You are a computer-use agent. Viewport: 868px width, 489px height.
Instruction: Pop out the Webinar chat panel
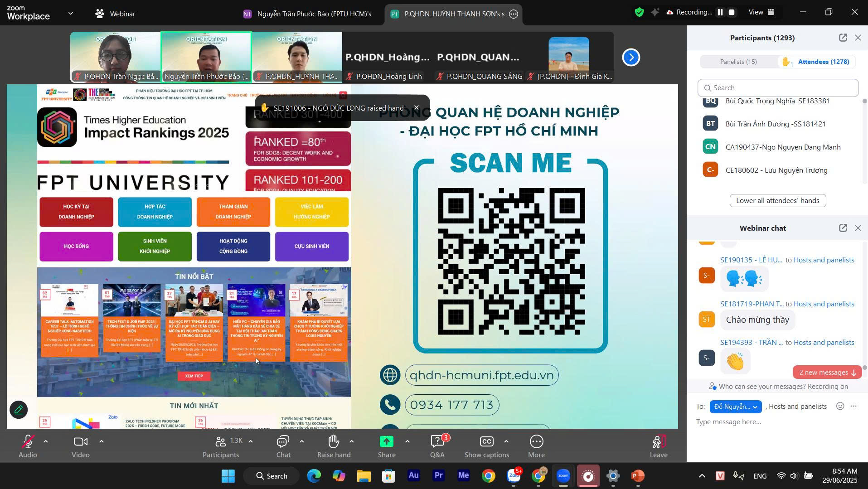pyautogui.click(x=843, y=228)
